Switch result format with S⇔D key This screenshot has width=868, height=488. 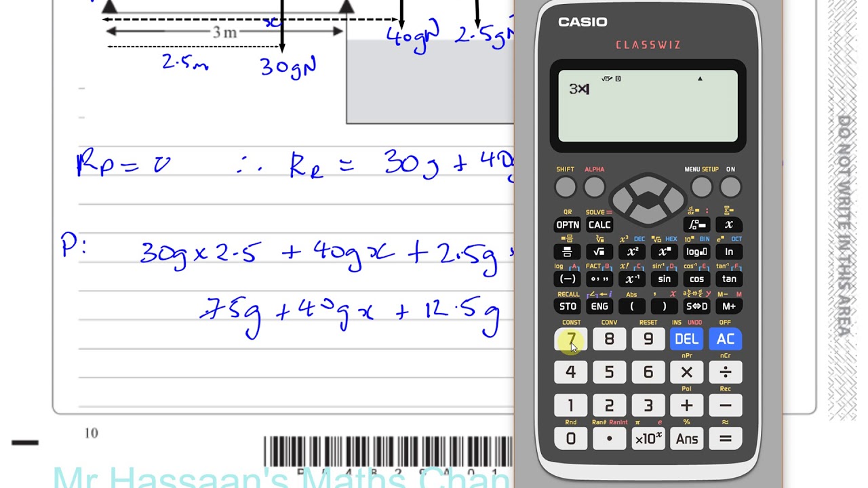click(x=696, y=306)
